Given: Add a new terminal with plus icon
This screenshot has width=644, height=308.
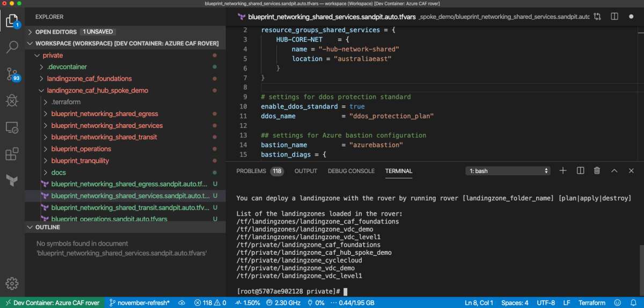Looking at the screenshot, I should [x=563, y=171].
